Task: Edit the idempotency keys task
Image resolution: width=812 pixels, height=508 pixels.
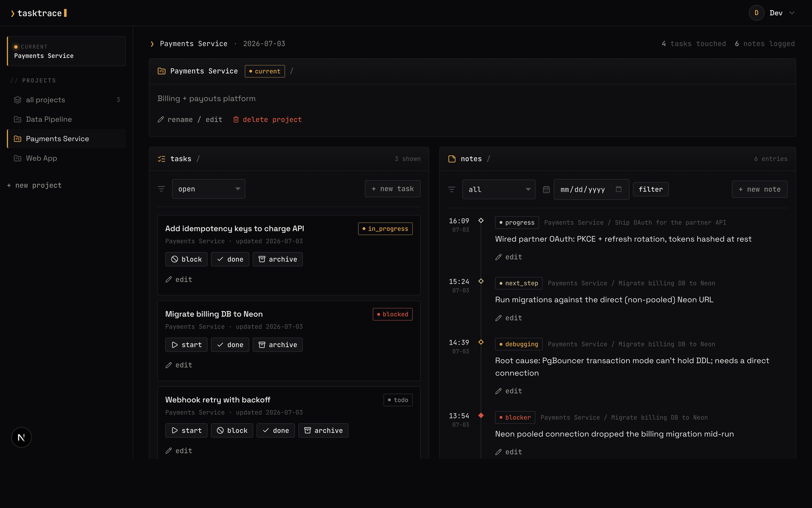Action: 179,279
